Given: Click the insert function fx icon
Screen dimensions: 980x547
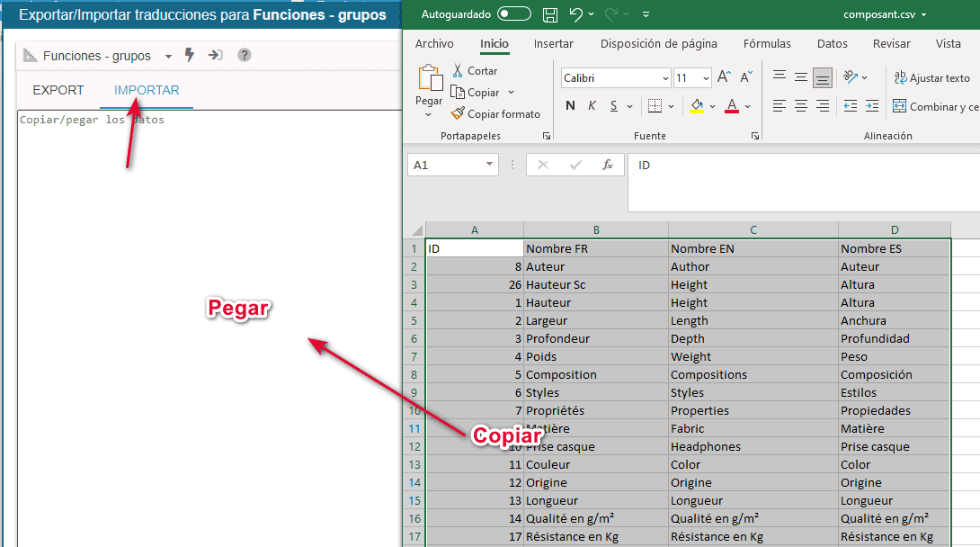Looking at the screenshot, I should 608,165.
